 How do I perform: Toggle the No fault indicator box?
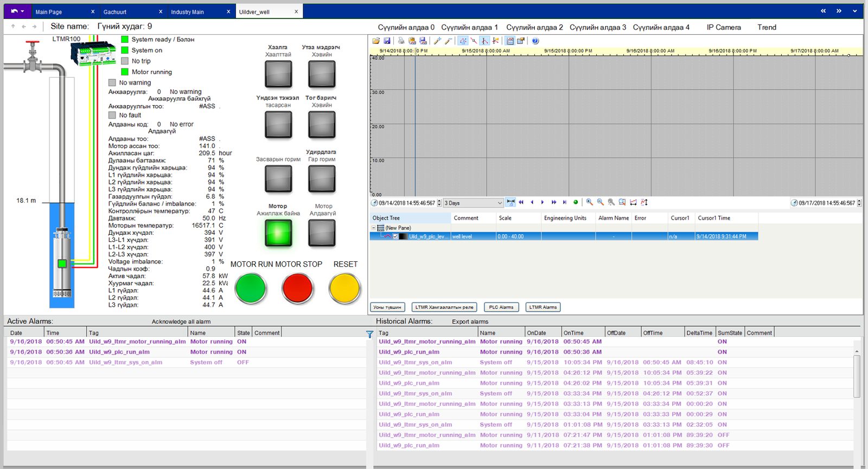[x=112, y=115]
